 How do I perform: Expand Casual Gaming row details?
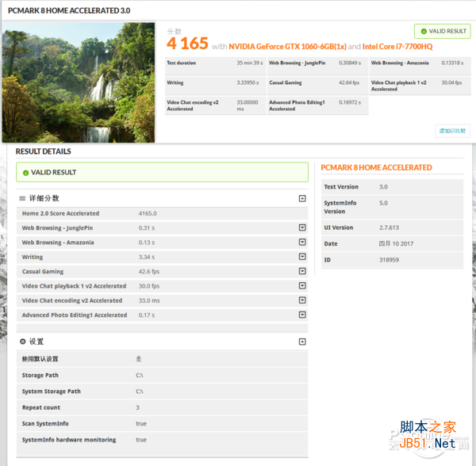click(302, 271)
